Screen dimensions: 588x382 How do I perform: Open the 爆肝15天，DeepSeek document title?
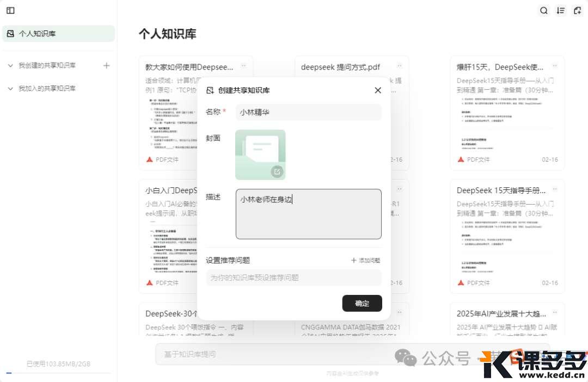click(x=500, y=67)
